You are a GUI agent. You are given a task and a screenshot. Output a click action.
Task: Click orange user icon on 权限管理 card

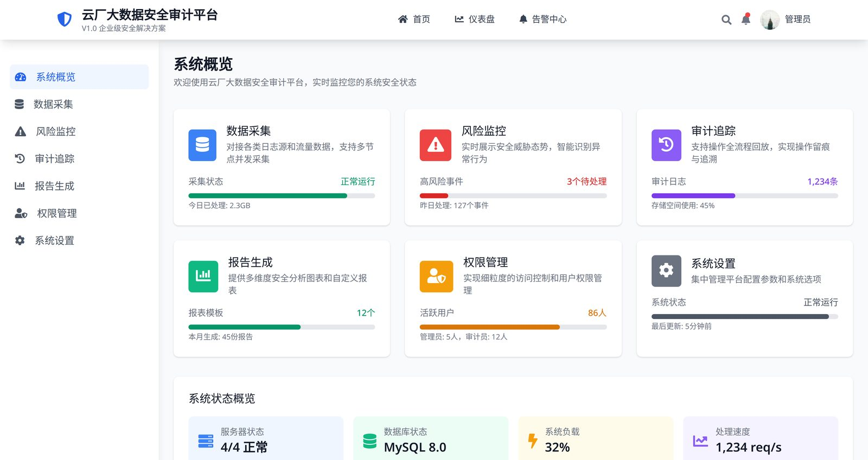click(437, 276)
